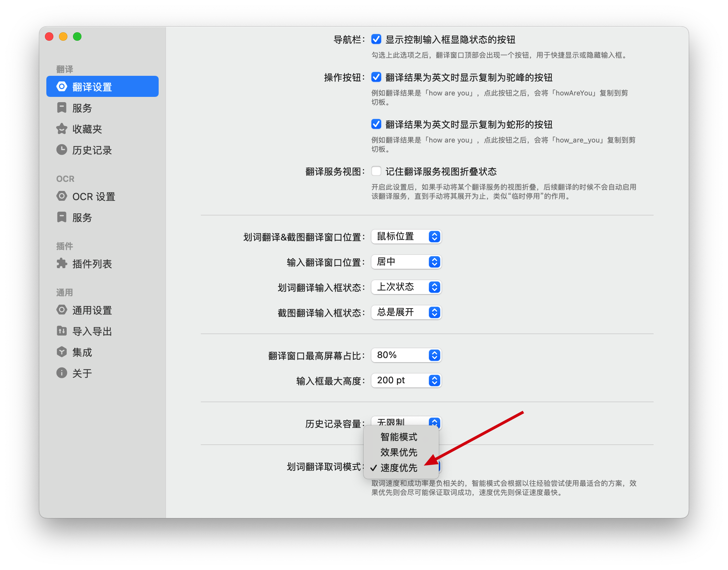Open the 输入框最大高度 dropdown

(406, 380)
